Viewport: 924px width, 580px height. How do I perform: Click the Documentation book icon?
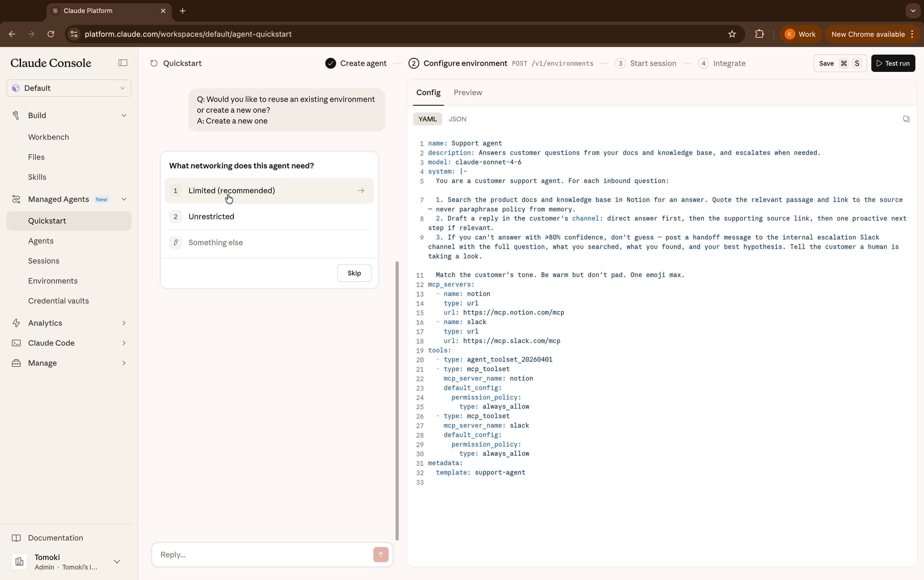[16, 538]
